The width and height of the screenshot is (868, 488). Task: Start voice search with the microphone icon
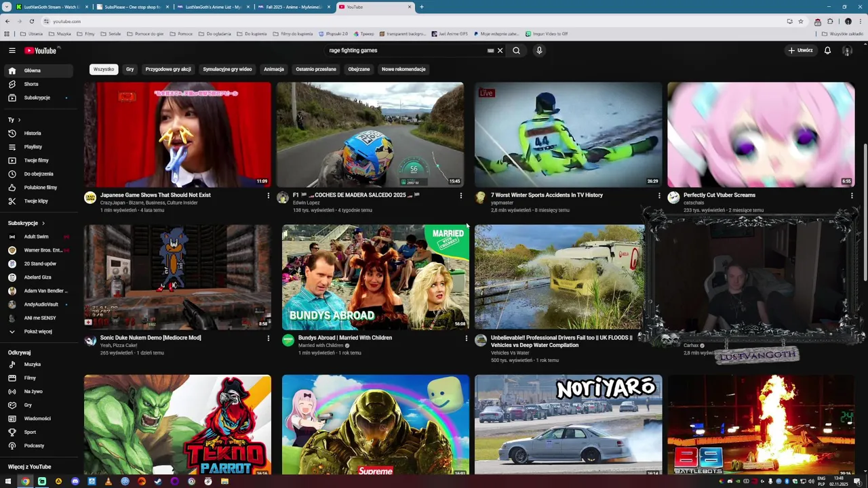pyautogui.click(x=539, y=50)
